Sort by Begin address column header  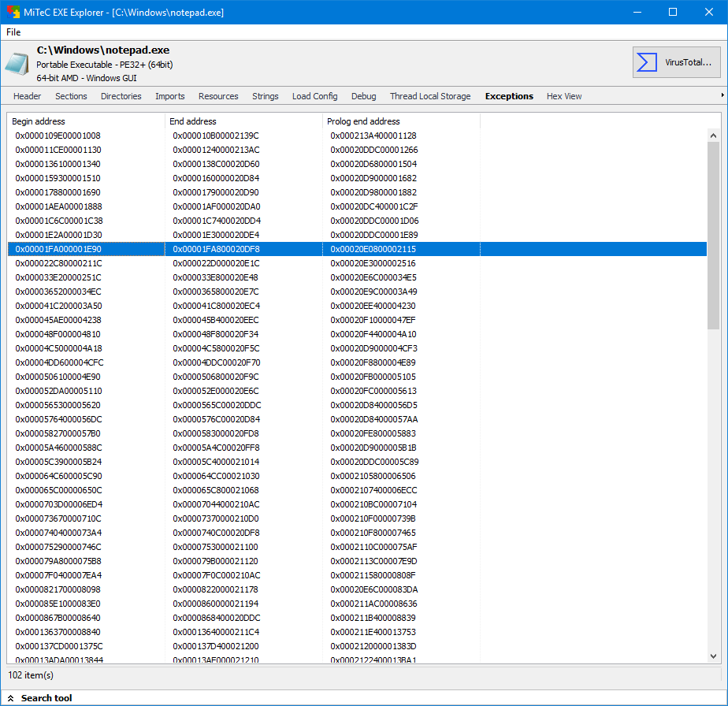click(86, 121)
